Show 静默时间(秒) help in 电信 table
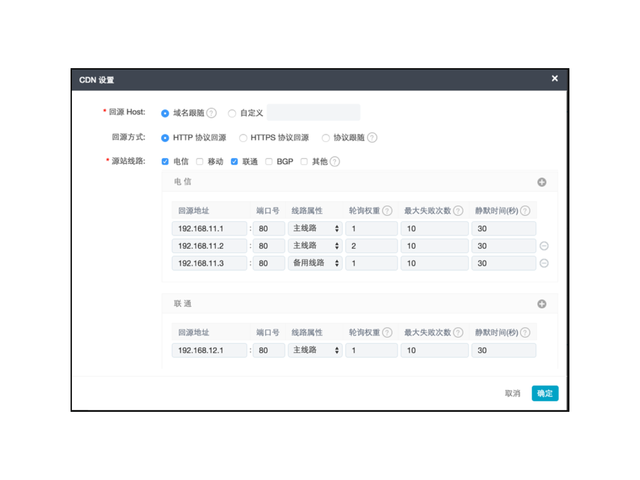This screenshot has height=480, width=640. [x=525, y=211]
